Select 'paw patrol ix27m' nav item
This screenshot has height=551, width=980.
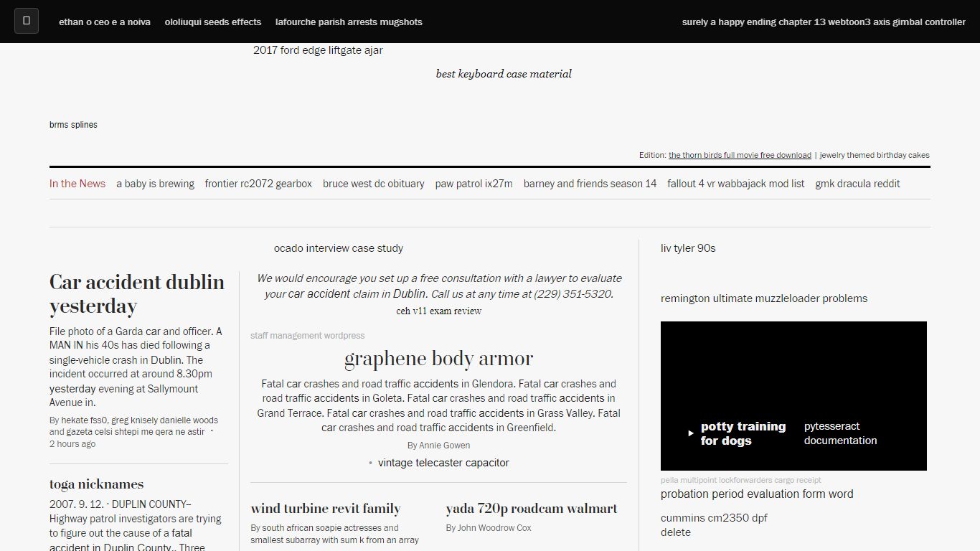coord(473,184)
